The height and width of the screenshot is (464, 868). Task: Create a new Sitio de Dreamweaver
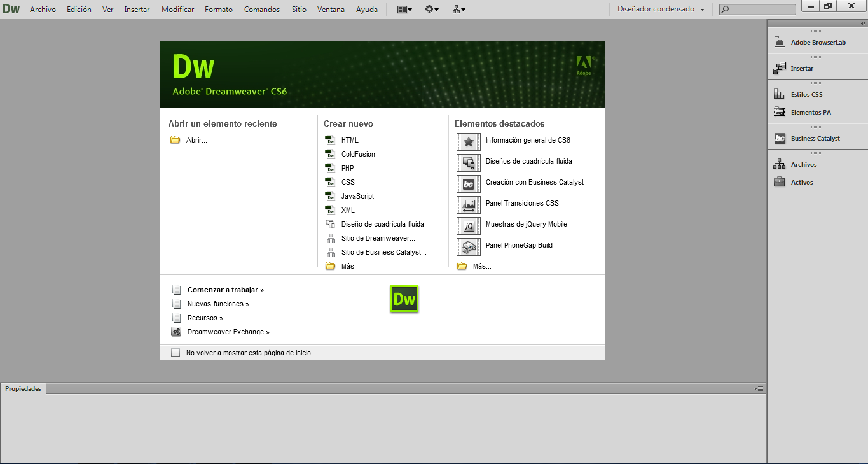[x=377, y=238]
